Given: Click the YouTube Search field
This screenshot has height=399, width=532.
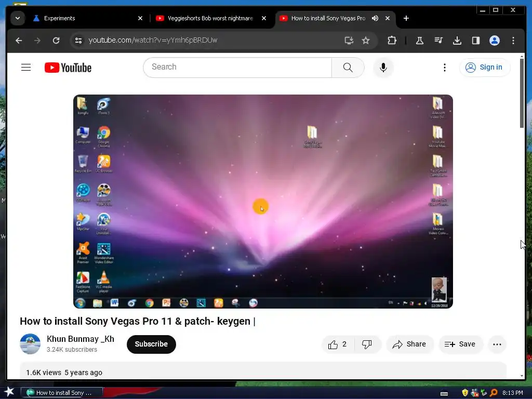Looking at the screenshot, I should point(237,67).
